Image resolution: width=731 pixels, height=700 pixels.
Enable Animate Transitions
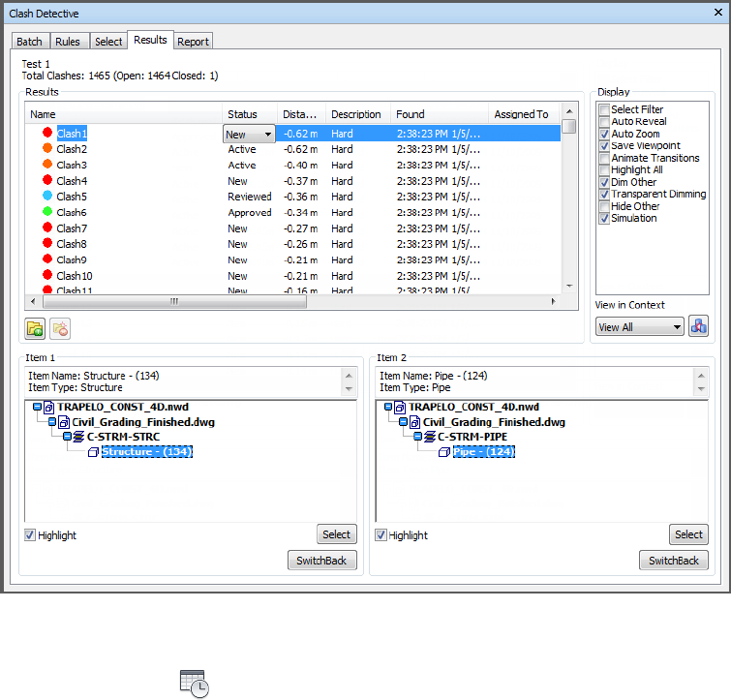(x=604, y=158)
